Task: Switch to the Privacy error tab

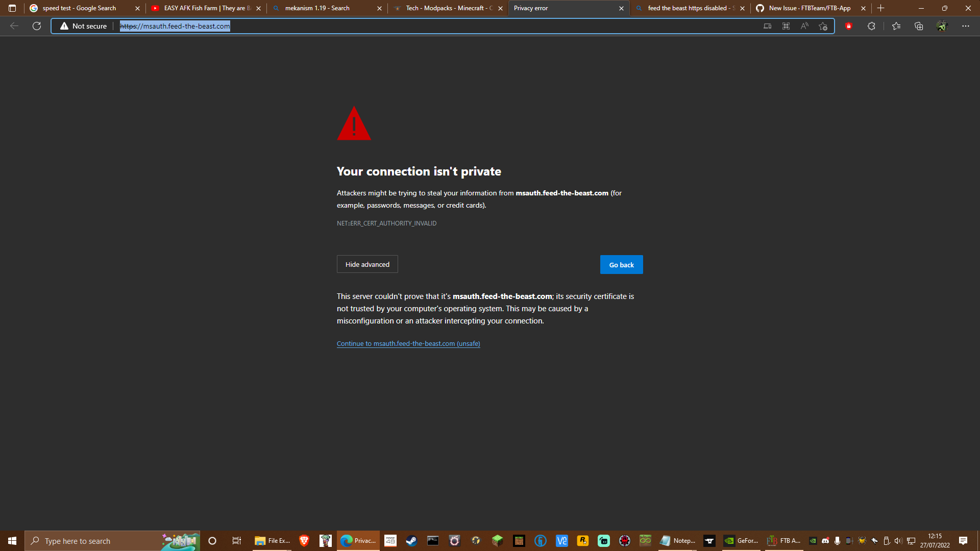Action: (561, 8)
